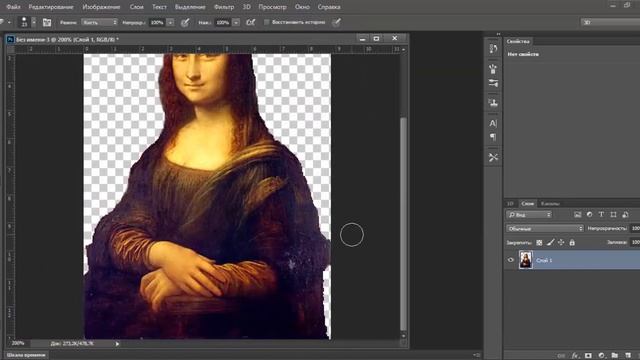Open the Tool Presets crossed-tools icon

tap(493, 157)
